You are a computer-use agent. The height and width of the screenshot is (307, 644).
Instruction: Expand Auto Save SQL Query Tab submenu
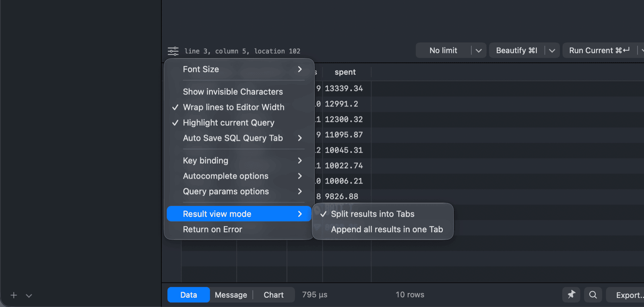pos(239,138)
